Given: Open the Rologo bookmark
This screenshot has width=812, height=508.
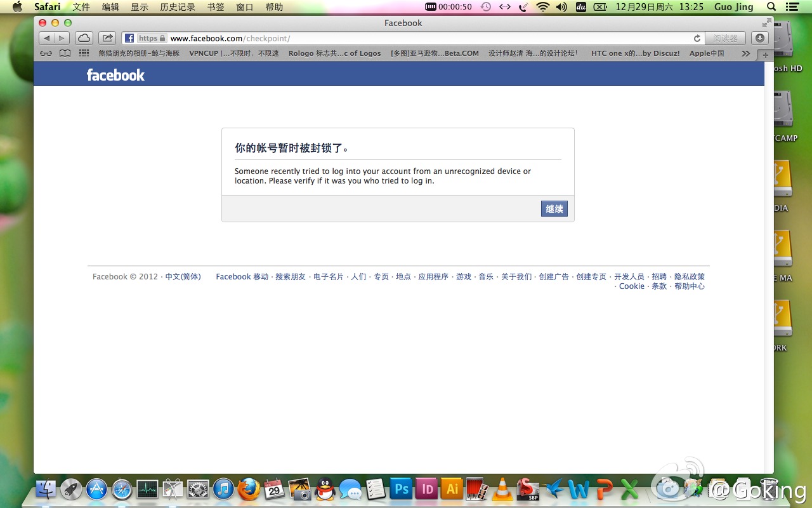Looking at the screenshot, I should (x=335, y=53).
